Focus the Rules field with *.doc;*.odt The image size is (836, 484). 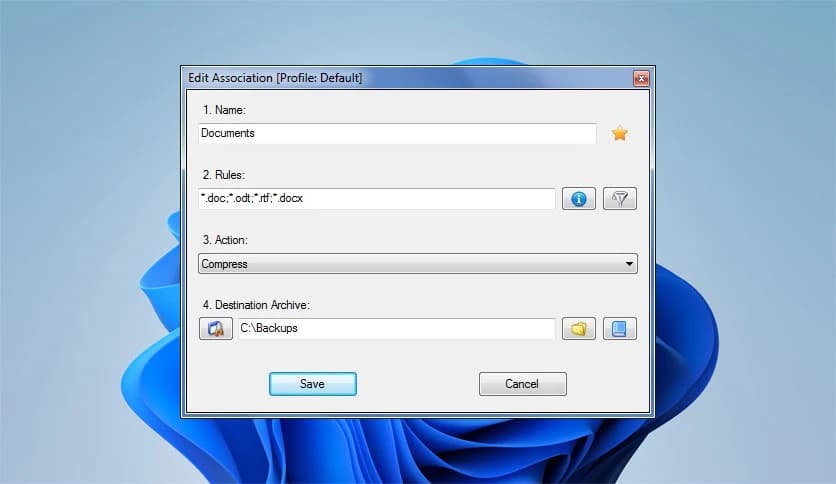377,198
